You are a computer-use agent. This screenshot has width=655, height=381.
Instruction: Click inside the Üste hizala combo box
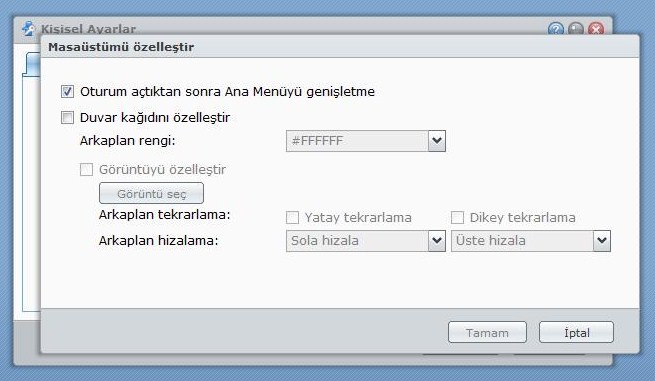522,241
